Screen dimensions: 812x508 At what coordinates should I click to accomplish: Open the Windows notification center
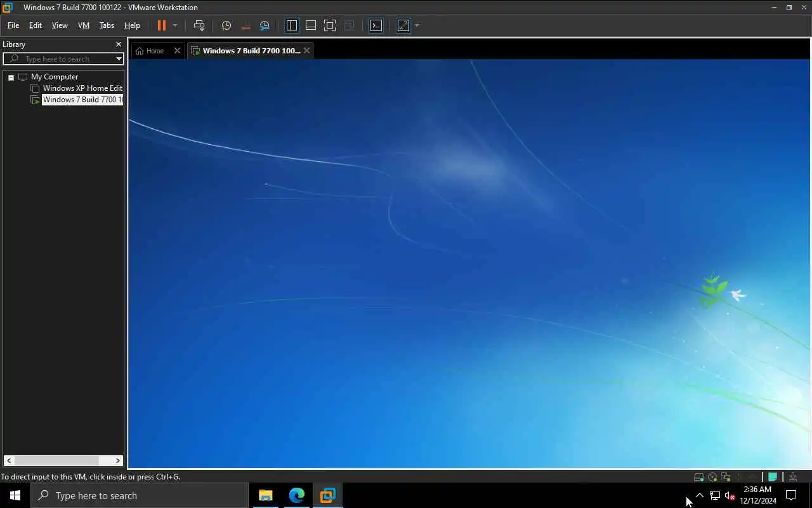click(791, 495)
